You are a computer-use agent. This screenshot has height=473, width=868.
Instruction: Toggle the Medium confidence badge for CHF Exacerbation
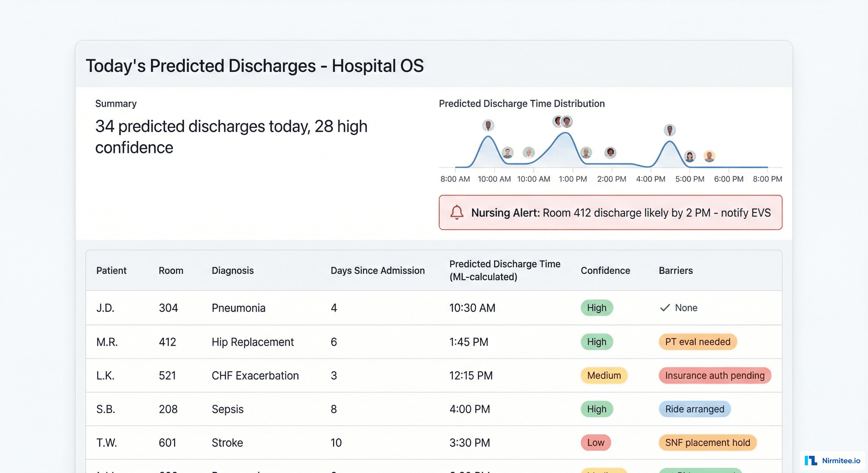click(x=603, y=375)
